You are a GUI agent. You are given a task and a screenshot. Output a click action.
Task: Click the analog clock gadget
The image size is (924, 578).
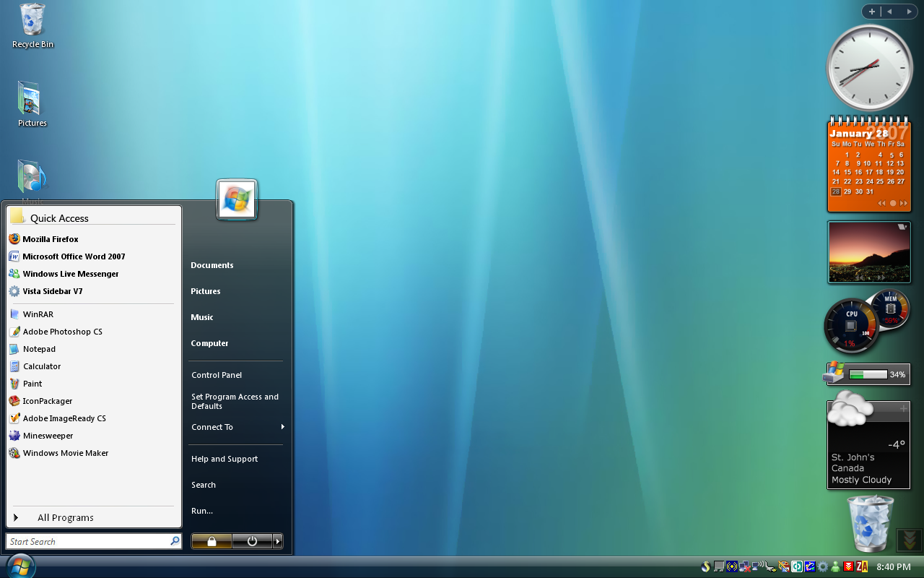pyautogui.click(x=869, y=67)
